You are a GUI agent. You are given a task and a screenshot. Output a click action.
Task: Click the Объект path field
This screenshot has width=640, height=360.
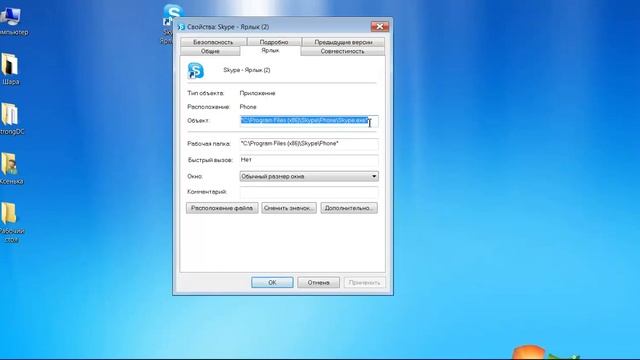tap(309, 121)
